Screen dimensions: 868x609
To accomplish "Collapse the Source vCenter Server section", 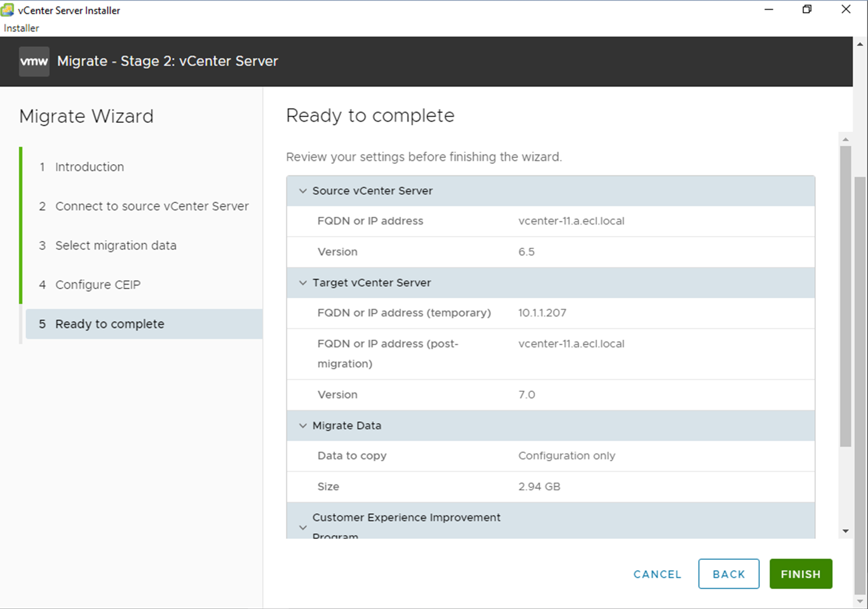I will coord(303,191).
